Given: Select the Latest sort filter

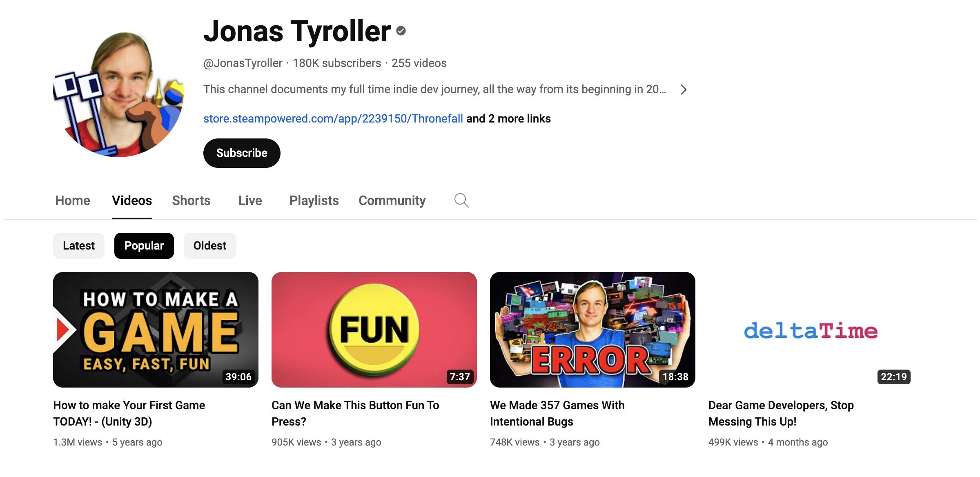Looking at the screenshot, I should [x=79, y=246].
